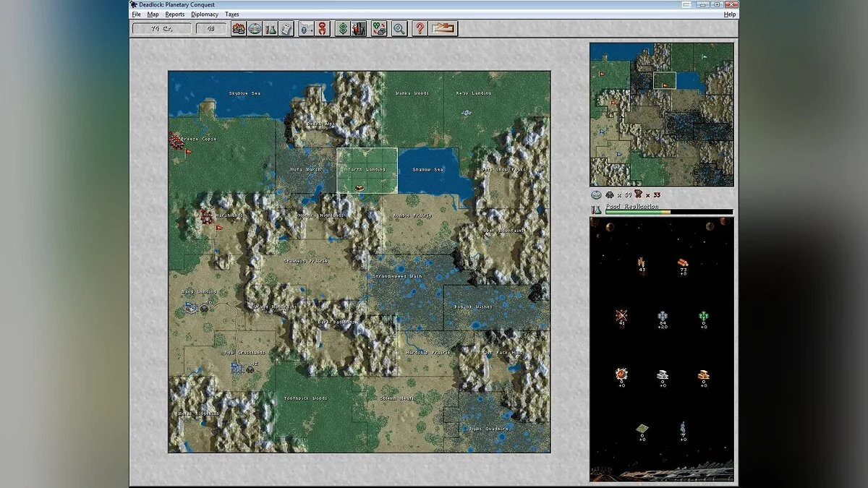Open the Help menu
The image size is (868, 488).
(730, 14)
